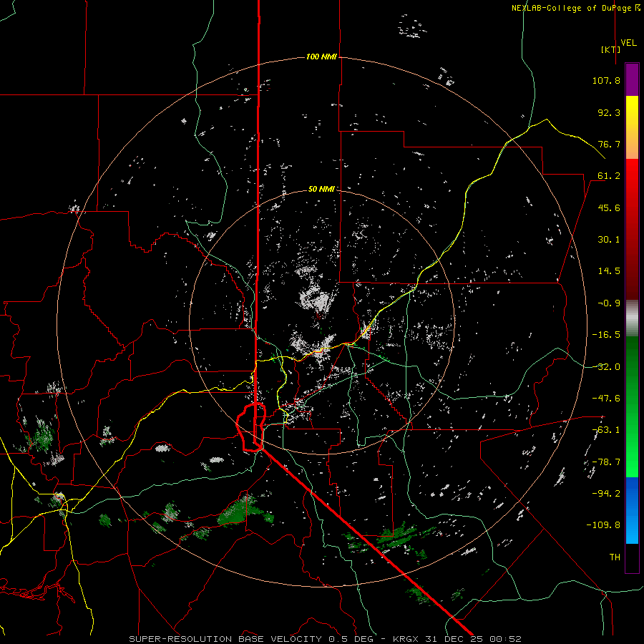This screenshot has width=644, height=644.
Task: Click the 76.7 velocity scale value
Action: [x=609, y=144]
